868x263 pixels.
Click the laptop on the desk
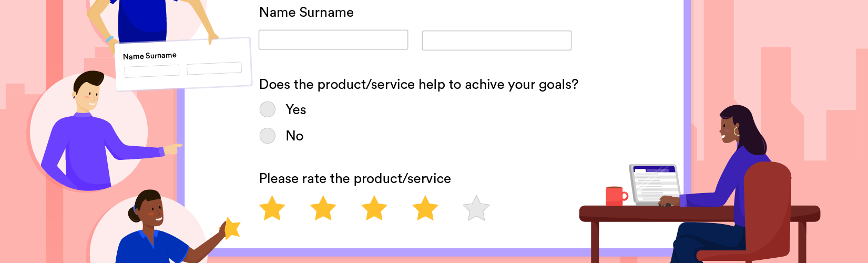point(655,184)
